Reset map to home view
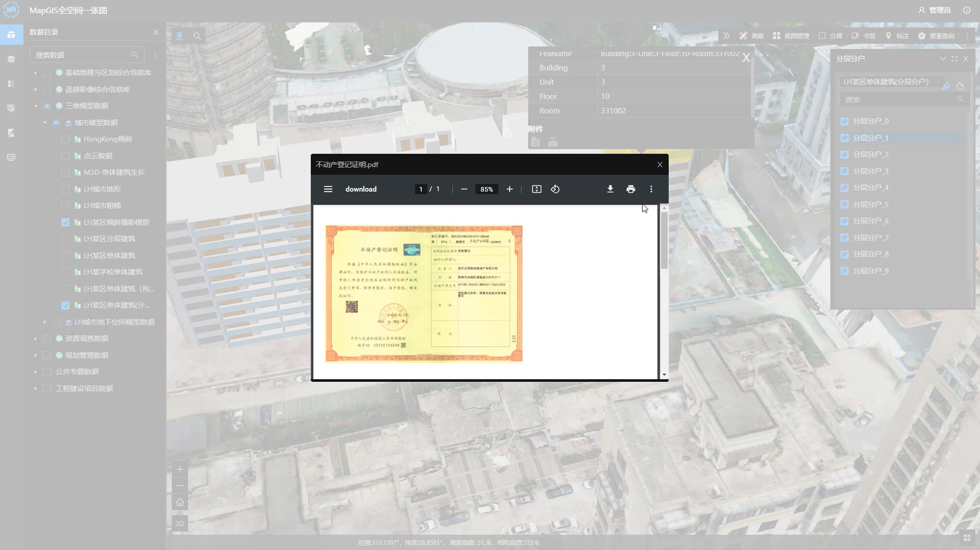Image resolution: width=980 pixels, height=550 pixels. click(x=180, y=502)
